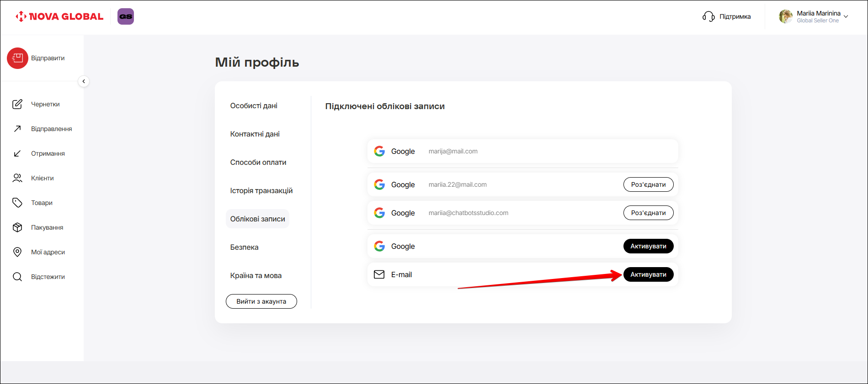Click the Packaging box icon
868x384 pixels.
17,227
